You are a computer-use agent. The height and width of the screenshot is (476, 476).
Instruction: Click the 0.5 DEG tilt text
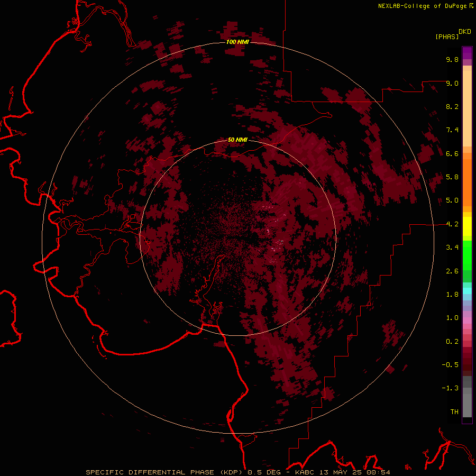click(x=264, y=472)
